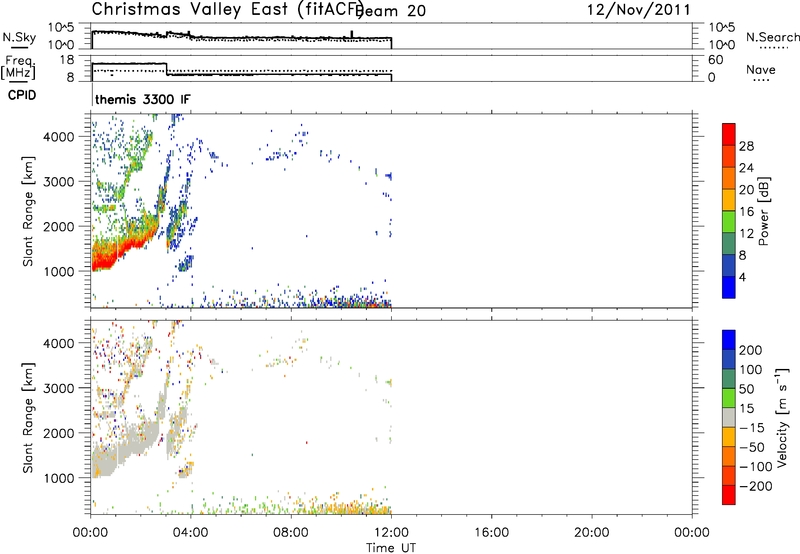This screenshot has width=800, height=554.
Task: Click the '16:00' time axis label
Action: [491, 533]
